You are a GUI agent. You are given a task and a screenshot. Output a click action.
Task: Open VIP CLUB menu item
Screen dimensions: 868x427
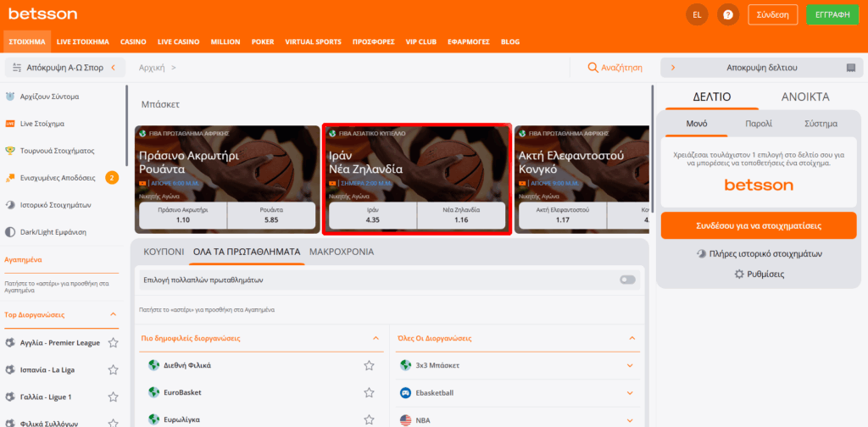[x=420, y=42]
